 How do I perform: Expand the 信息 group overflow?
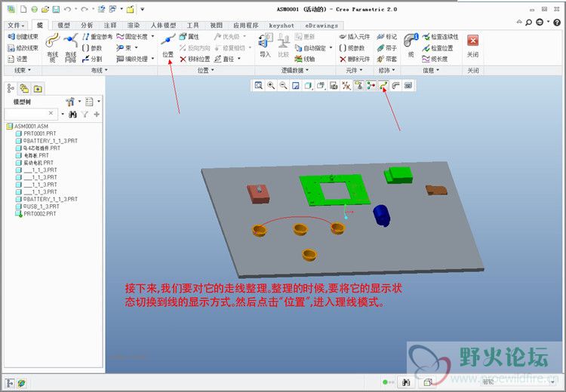[438, 70]
